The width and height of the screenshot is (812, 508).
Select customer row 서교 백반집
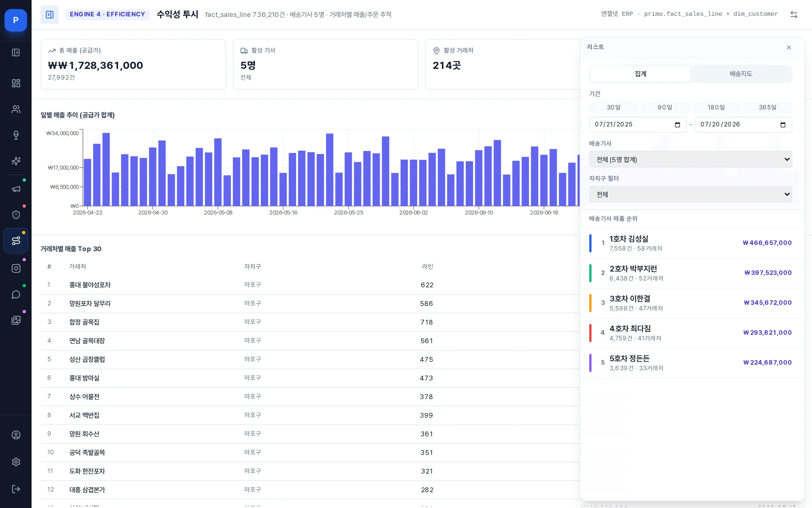coord(310,416)
